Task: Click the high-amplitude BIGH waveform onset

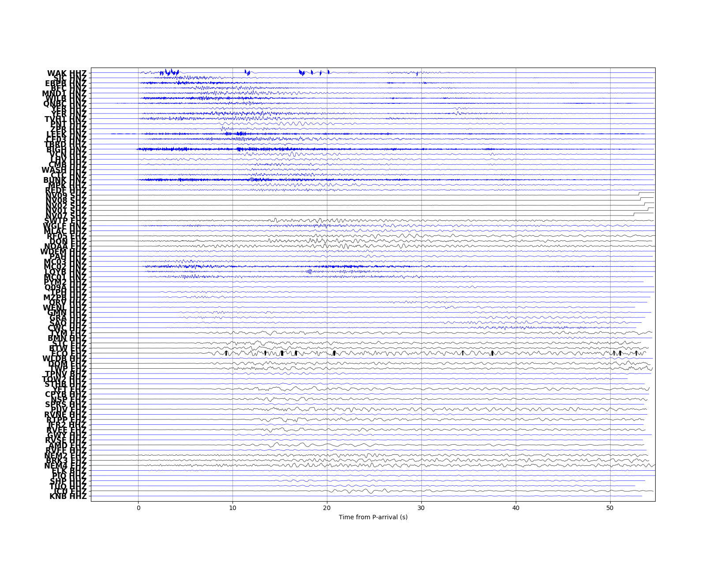Action: 139,149
